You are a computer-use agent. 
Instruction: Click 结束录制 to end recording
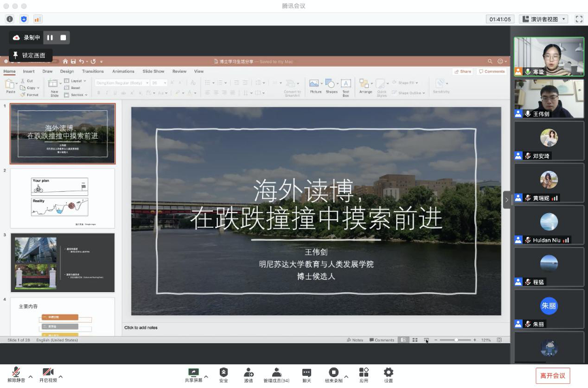click(333, 374)
